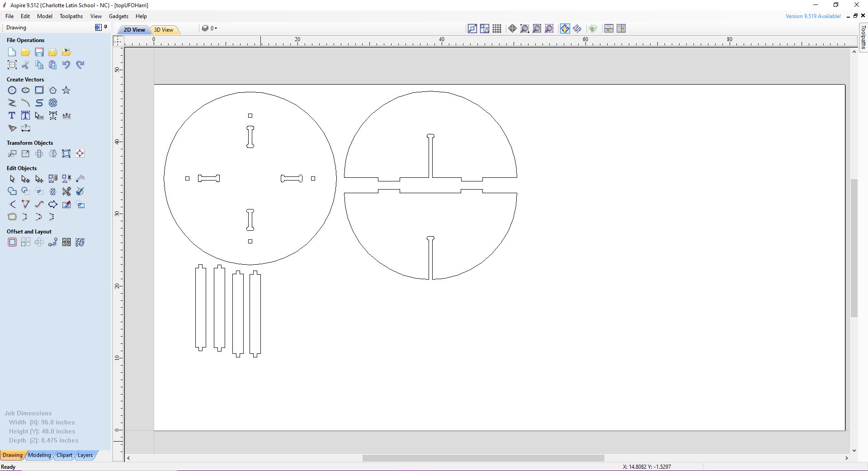The image size is (868, 471).
Task: Select the Draw Rectangle tool
Action: click(x=39, y=90)
